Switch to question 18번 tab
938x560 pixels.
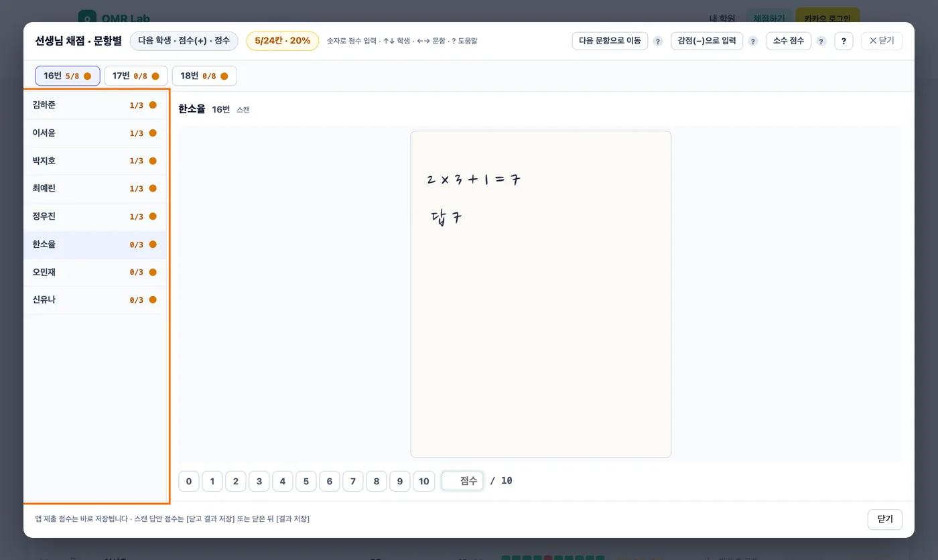[204, 76]
